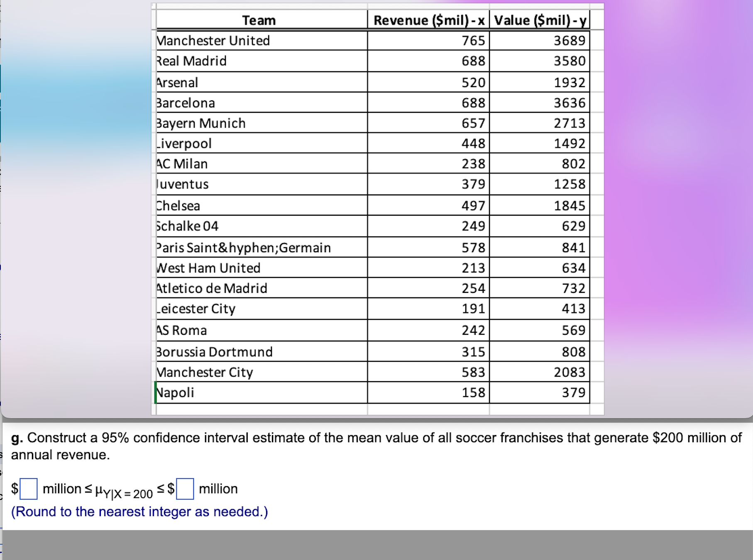
Task: Click the Liverpool team cell
Action: pos(262,143)
